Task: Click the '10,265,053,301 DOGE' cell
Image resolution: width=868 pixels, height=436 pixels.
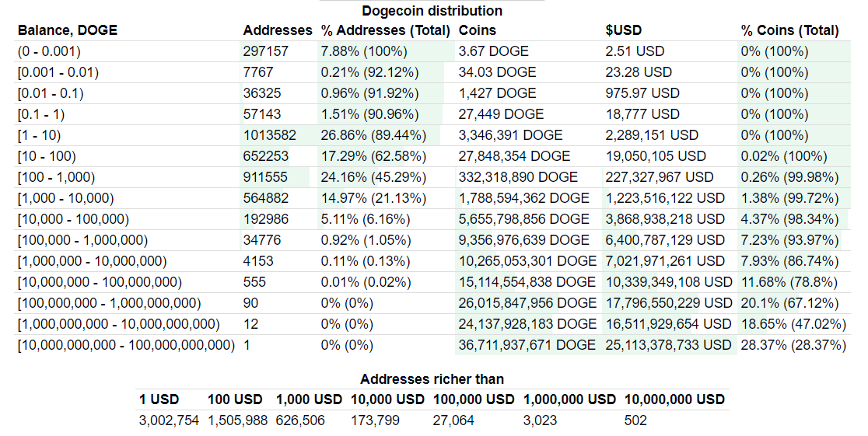Action: [x=527, y=262]
